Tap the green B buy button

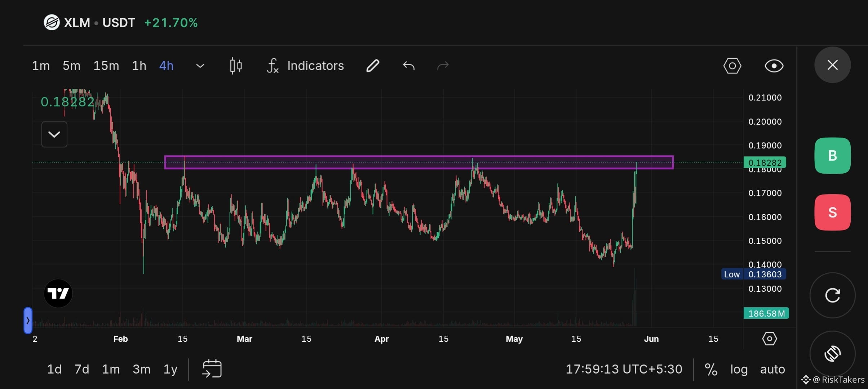[832, 156]
